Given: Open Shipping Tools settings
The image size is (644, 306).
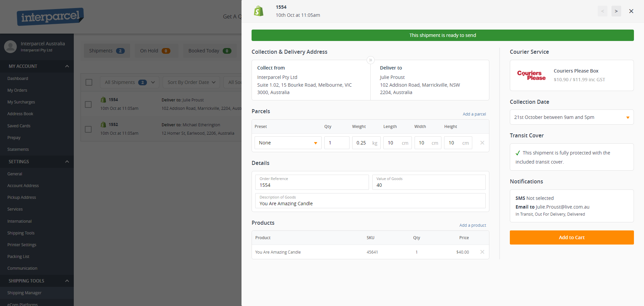Looking at the screenshot, I should pyautogui.click(x=21, y=233).
